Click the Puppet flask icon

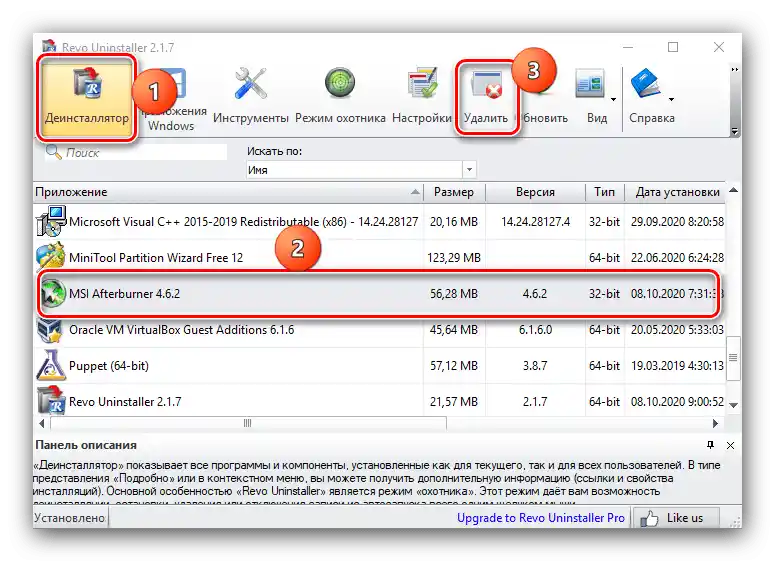(x=50, y=365)
